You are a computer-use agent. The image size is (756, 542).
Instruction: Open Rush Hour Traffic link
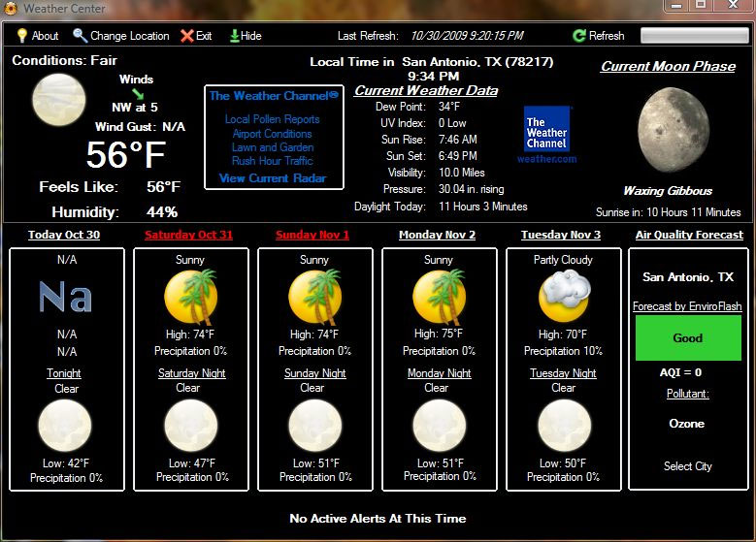pyautogui.click(x=272, y=161)
